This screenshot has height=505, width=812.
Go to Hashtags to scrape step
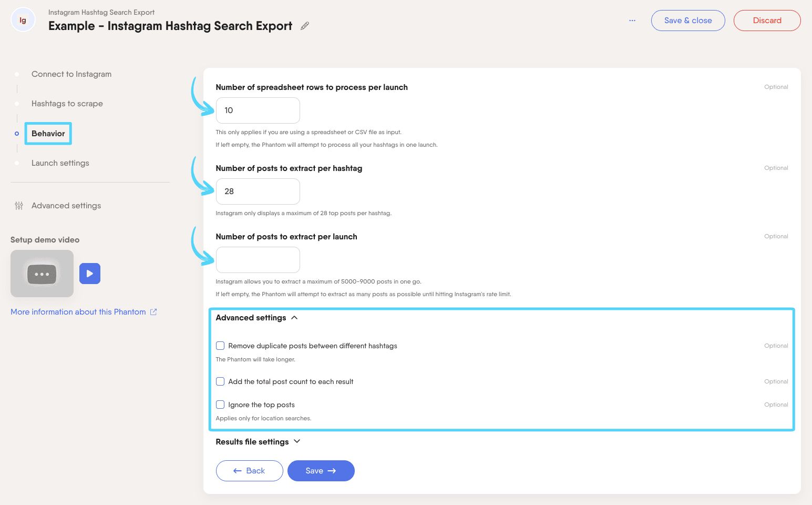(67, 104)
